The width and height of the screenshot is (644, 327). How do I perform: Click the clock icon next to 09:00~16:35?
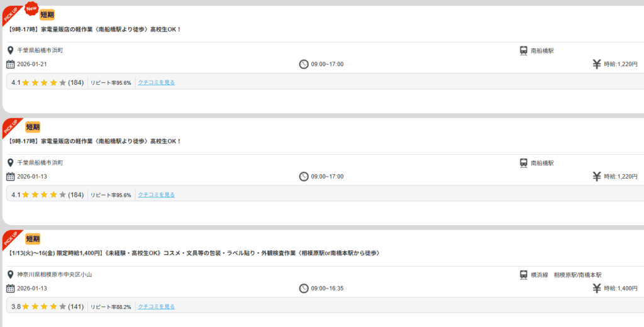coord(304,289)
